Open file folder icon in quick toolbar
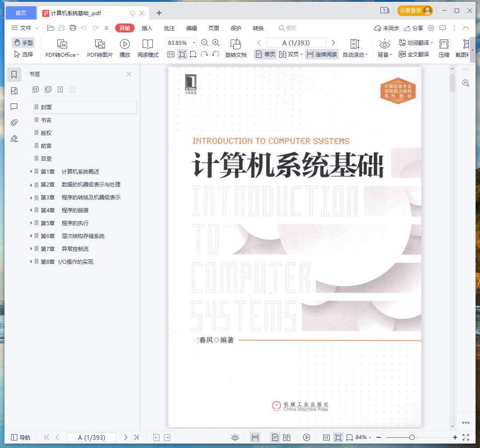480x448 pixels. 51,28
